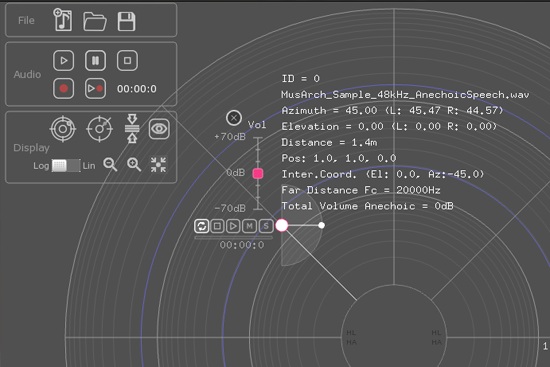The image size is (550, 367).
Task: Click the source timer under the source buttons
Action: 242,245
